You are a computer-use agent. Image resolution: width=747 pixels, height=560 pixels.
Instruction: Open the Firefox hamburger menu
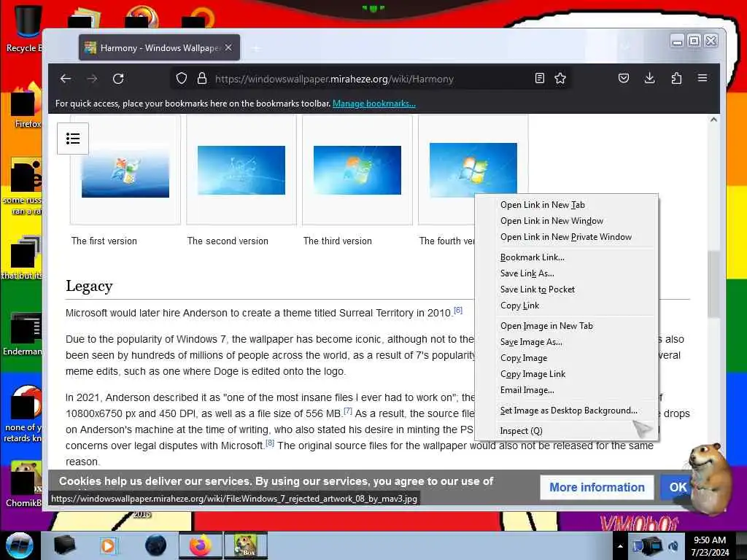703,77
